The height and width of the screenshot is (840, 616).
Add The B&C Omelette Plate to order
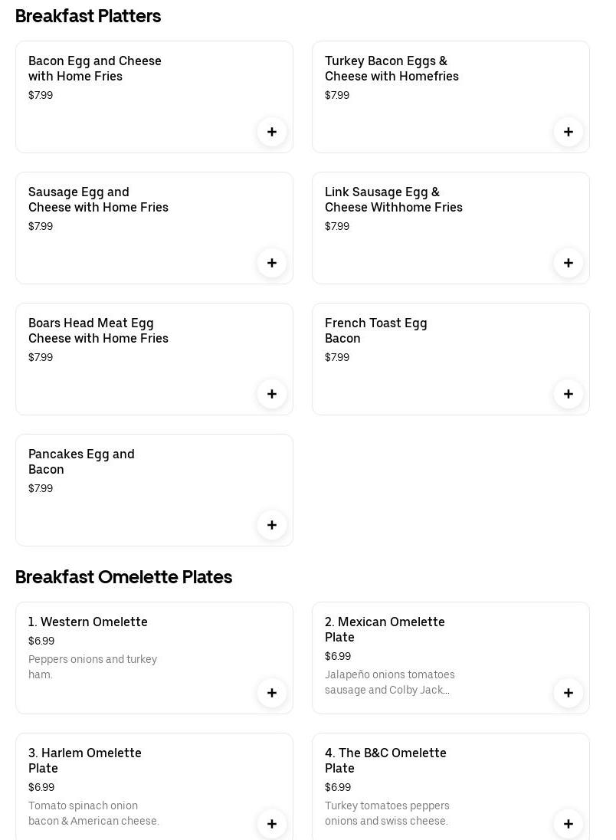(568, 824)
